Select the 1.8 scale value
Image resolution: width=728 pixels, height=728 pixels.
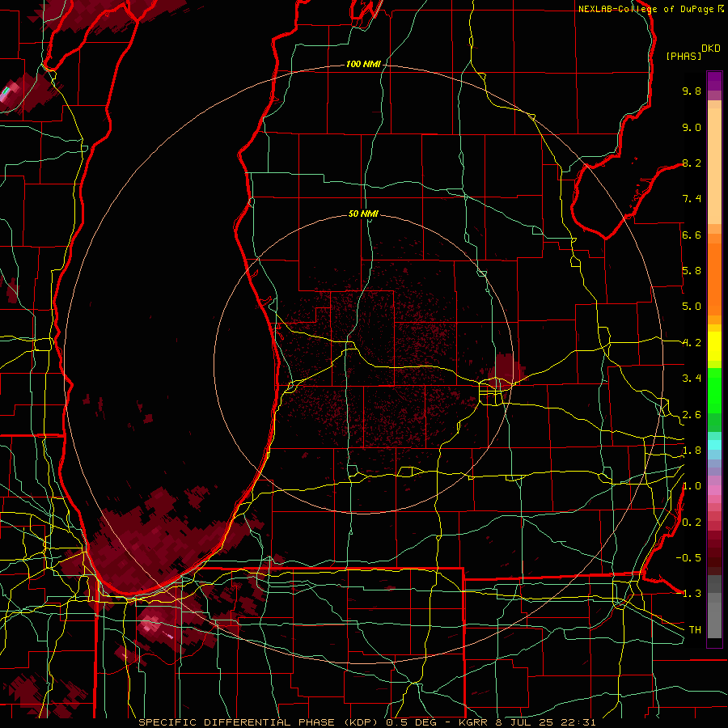point(692,451)
